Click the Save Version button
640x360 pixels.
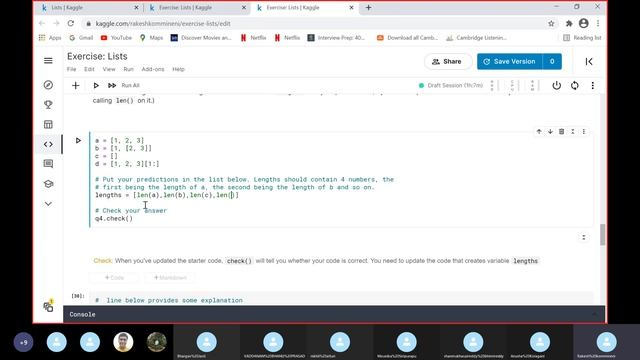[510, 62]
